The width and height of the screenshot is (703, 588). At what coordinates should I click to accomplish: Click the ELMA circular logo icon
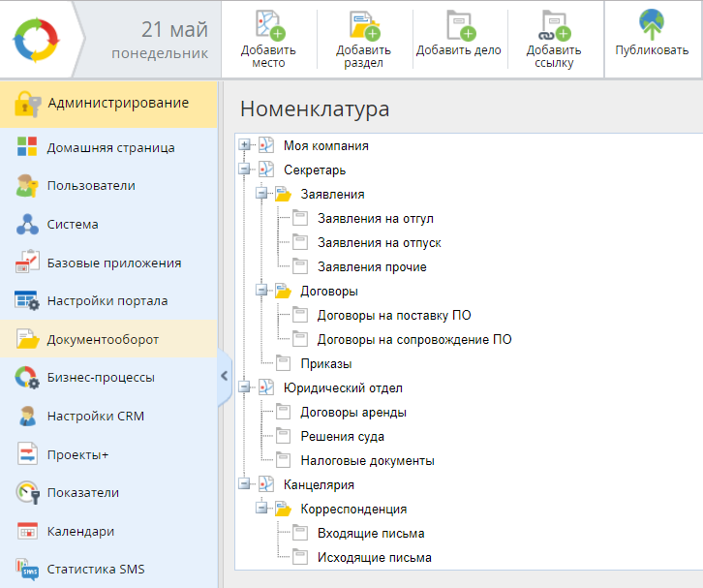[37, 40]
